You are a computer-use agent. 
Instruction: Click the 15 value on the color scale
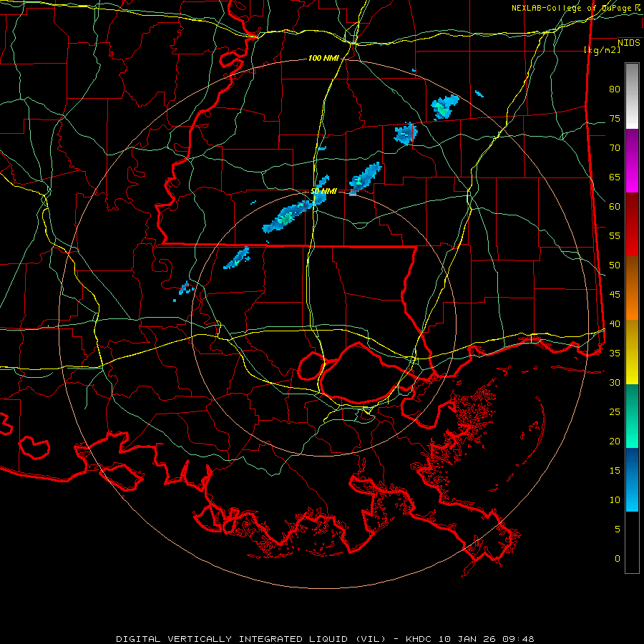(x=615, y=471)
